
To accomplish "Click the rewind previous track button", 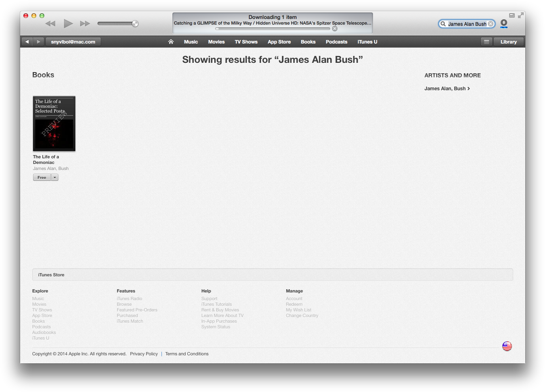I will coord(50,24).
